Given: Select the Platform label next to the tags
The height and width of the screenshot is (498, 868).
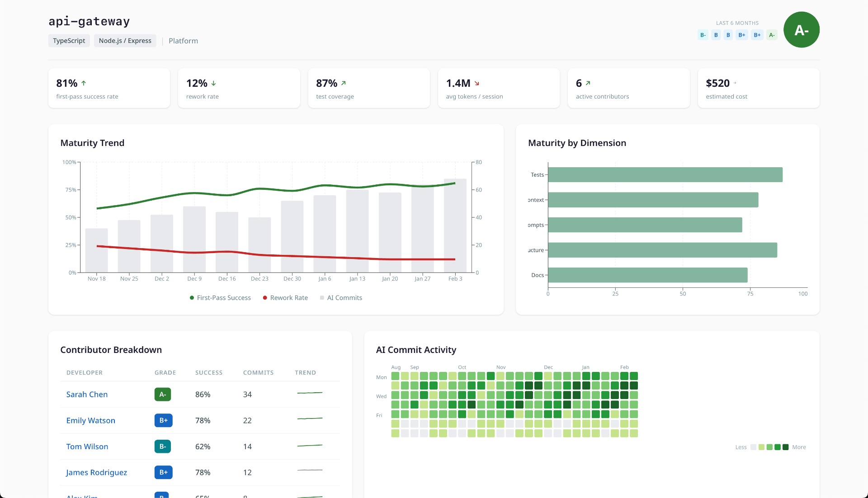Looking at the screenshot, I should click(x=183, y=41).
